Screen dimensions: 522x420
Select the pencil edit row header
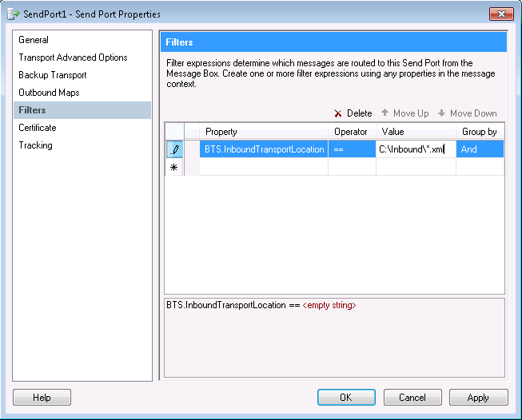174,149
